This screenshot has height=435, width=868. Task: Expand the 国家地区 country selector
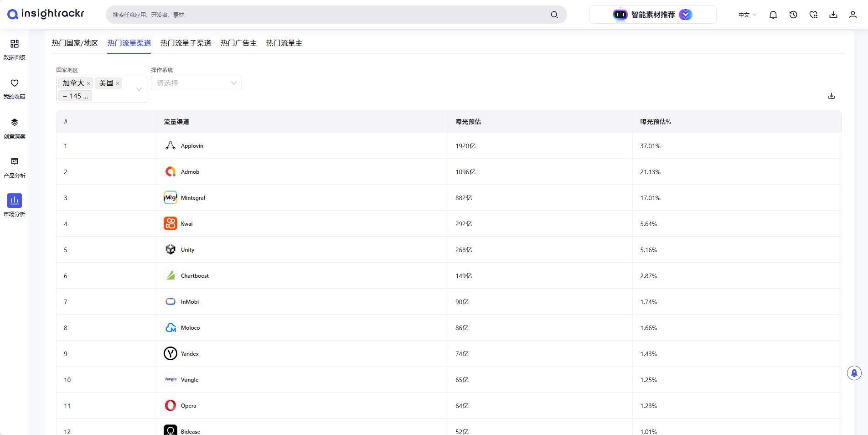click(139, 89)
